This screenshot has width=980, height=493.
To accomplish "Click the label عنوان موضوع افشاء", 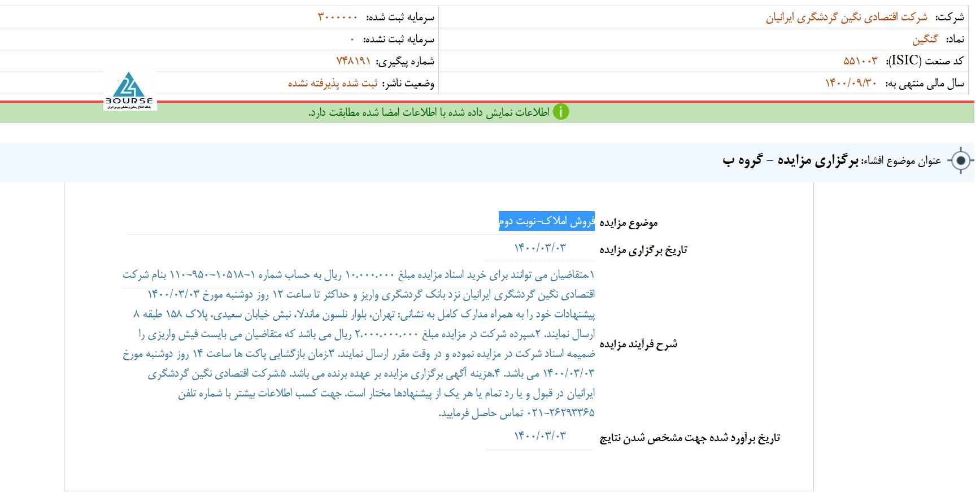I will pyautogui.click(x=901, y=162).
